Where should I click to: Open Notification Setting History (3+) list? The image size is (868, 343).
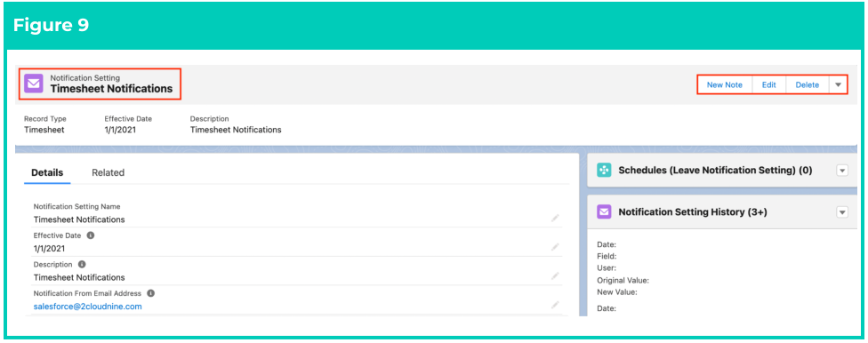(x=693, y=211)
